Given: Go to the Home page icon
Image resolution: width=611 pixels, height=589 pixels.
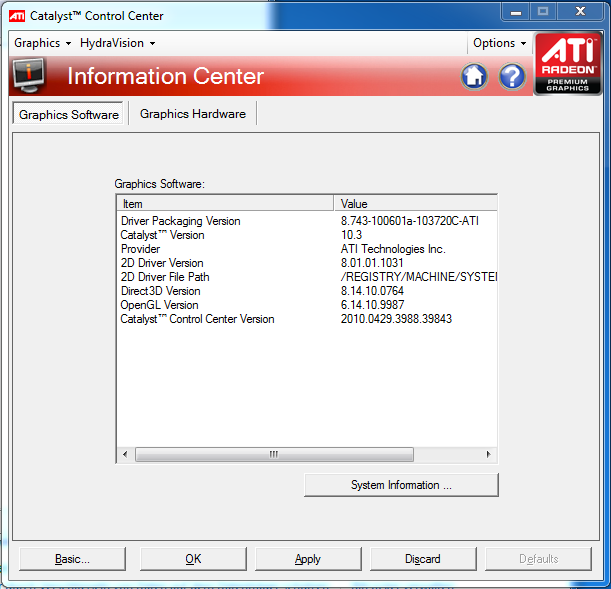Looking at the screenshot, I should point(474,76).
